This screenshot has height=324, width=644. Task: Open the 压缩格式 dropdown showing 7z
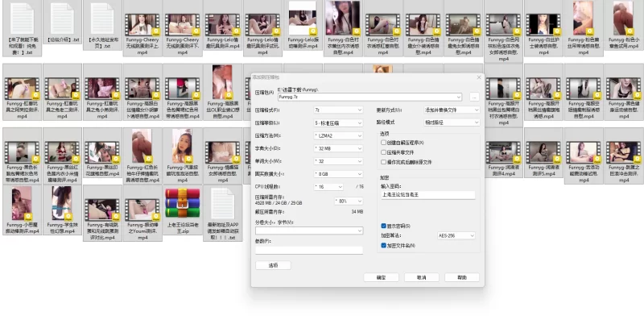(x=337, y=110)
